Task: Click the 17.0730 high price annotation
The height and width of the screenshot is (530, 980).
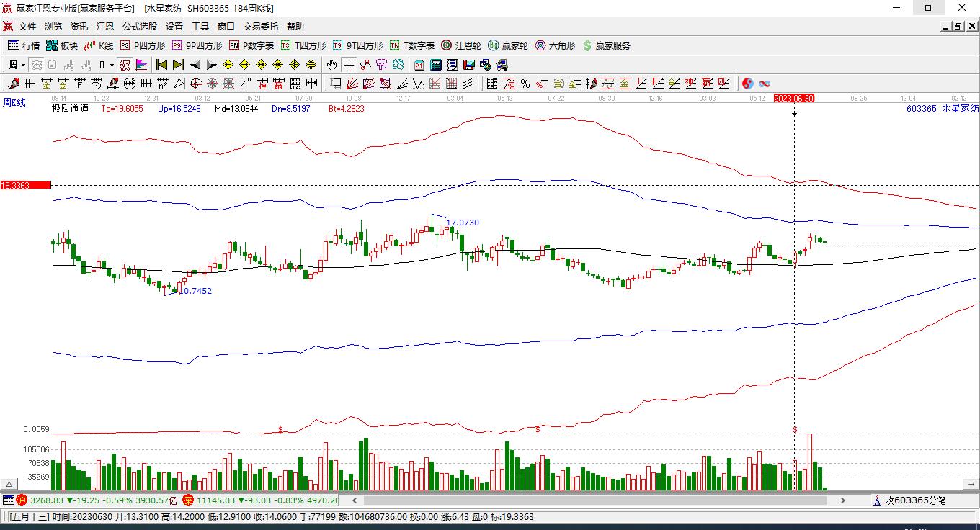Action: click(463, 223)
